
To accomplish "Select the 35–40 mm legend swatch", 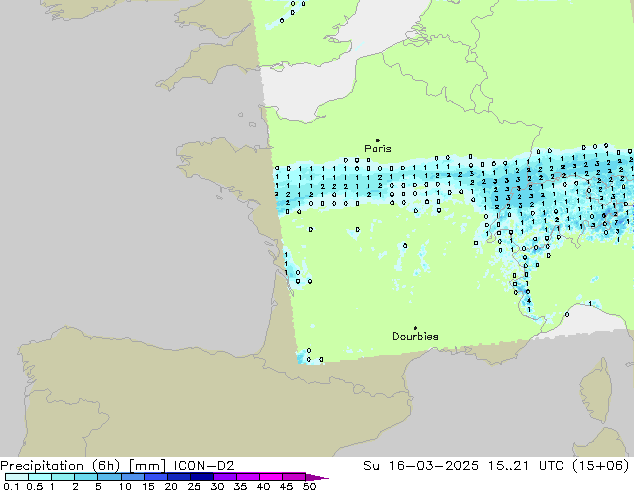I will [247, 477].
